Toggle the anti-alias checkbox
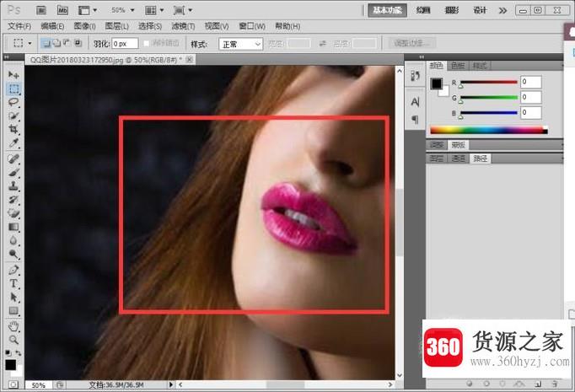This screenshot has width=575, height=392. click(x=147, y=43)
